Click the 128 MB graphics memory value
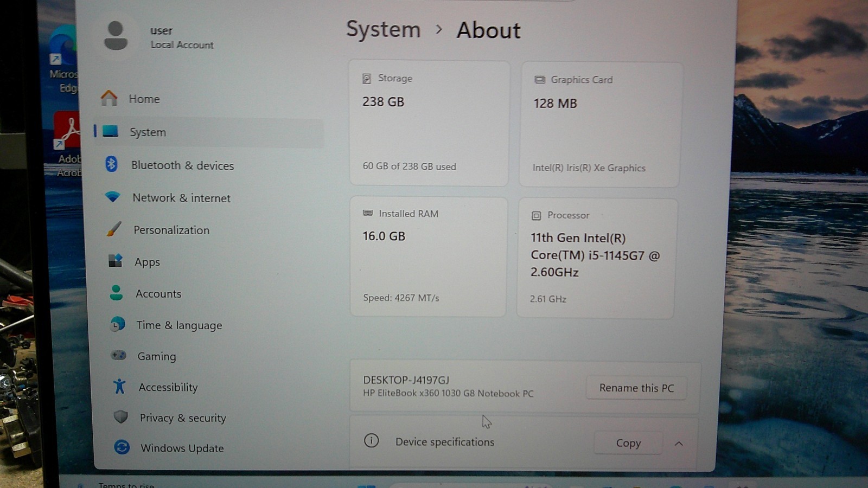Image resolution: width=868 pixels, height=488 pixels. (555, 103)
